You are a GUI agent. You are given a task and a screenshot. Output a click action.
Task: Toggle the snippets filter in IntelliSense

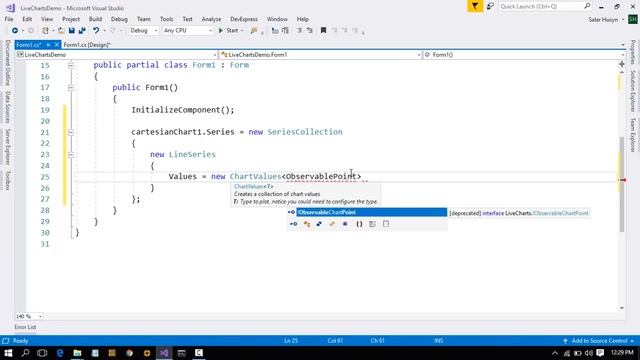tap(386, 224)
